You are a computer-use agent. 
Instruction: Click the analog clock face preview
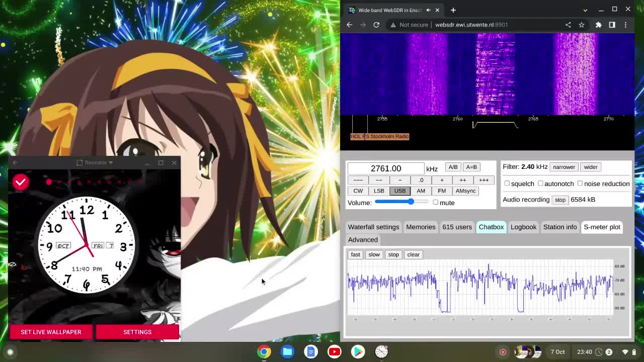click(87, 245)
